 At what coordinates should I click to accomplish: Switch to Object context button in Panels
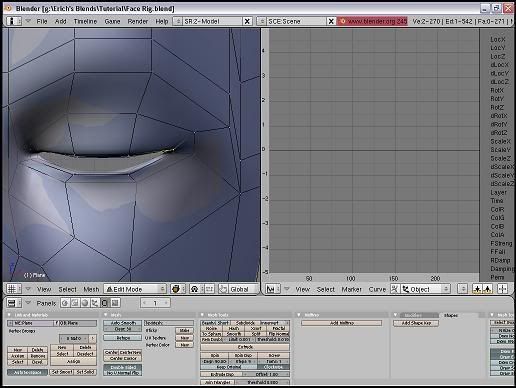tap(95, 303)
